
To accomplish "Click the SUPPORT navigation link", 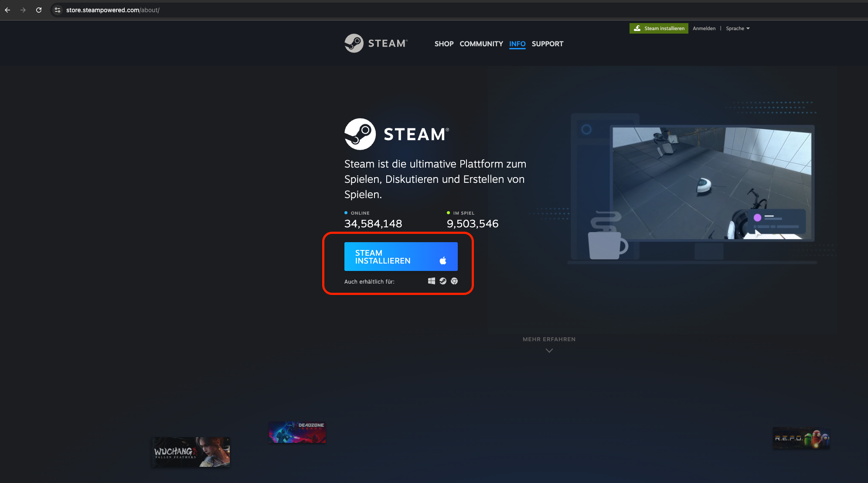I will tap(548, 44).
